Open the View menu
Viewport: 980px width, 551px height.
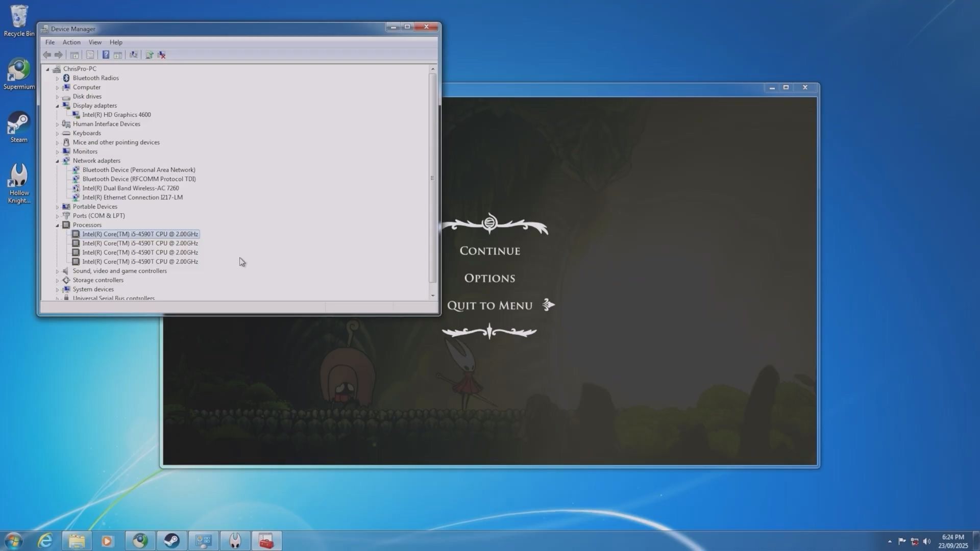tap(95, 42)
